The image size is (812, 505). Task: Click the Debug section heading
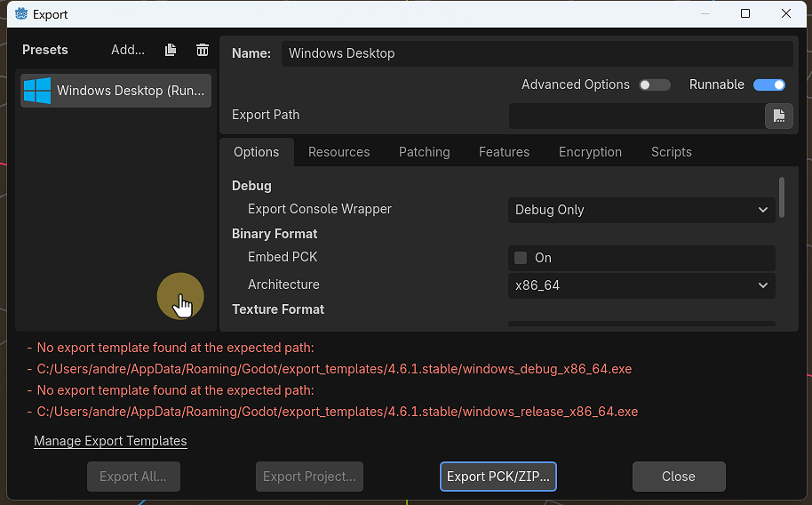[251, 186]
